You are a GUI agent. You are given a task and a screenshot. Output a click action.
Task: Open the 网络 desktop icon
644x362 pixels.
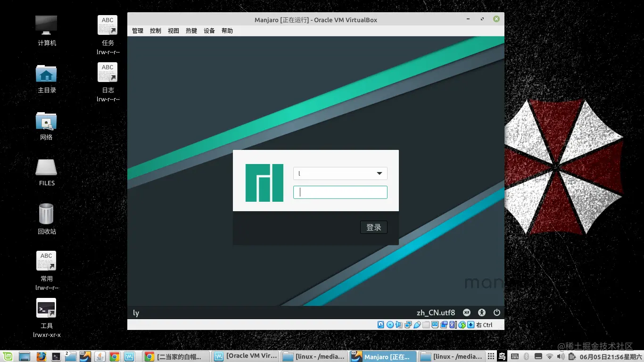(47, 126)
